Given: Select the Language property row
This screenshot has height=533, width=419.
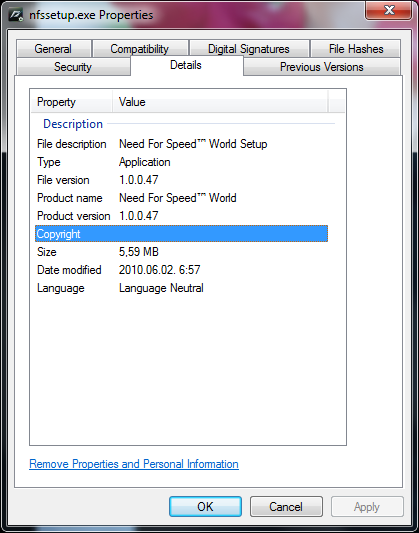Looking at the screenshot, I should click(181, 288).
